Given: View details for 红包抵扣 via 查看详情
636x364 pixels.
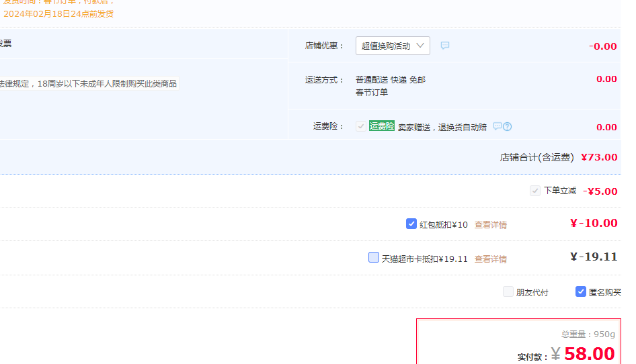Looking at the screenshot, I should click(x=490, y=224).
